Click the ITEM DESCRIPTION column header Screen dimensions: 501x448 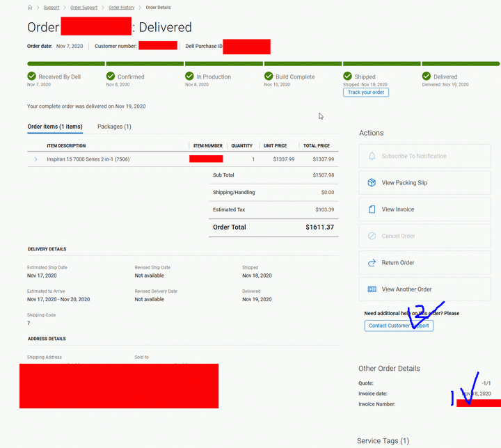click(x=66, y=145)
